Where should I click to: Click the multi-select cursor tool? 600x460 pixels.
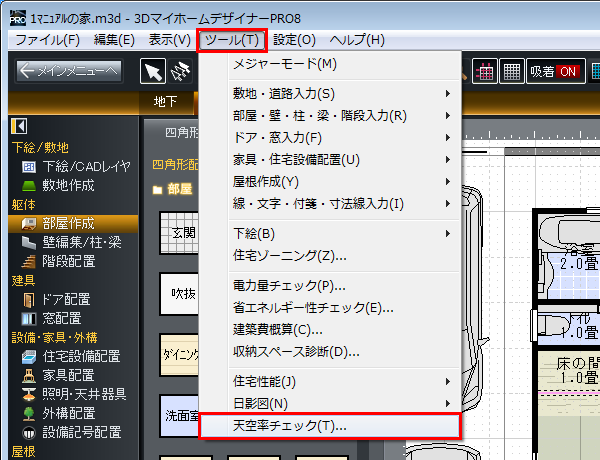181,71
